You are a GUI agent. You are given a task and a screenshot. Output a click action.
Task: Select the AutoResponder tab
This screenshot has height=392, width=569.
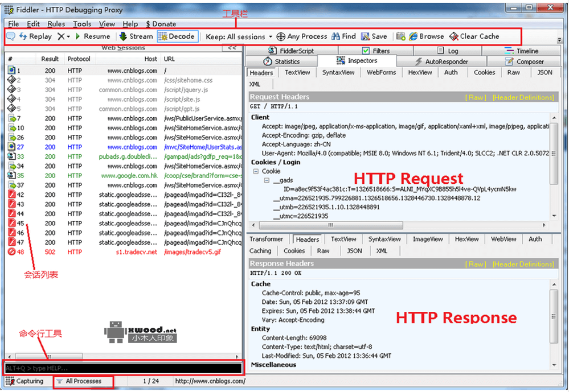click(x=441, y=61)
